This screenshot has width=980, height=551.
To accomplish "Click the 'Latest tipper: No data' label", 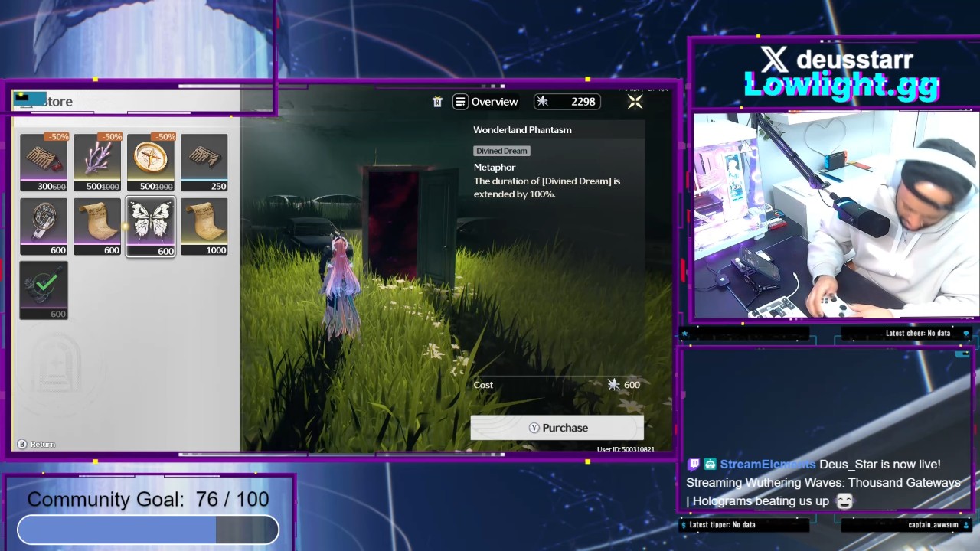I will [722, 525].
